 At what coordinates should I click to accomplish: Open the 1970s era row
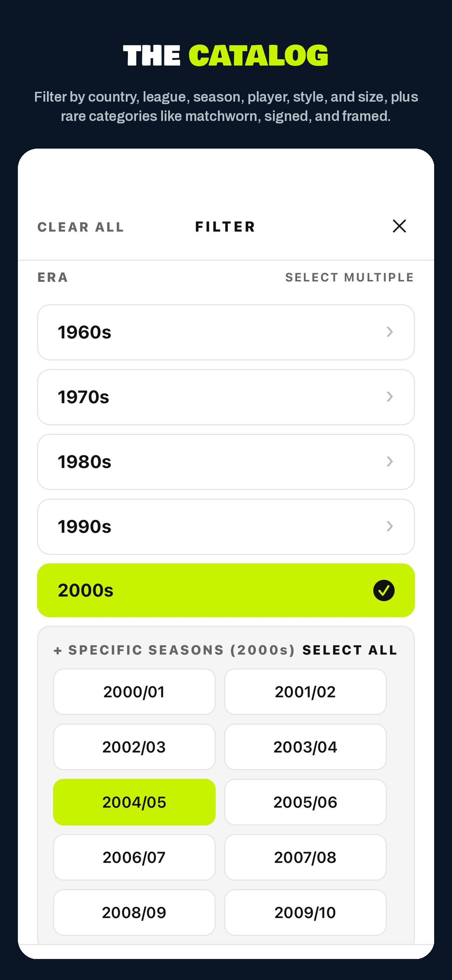click(x=226, y=397)
